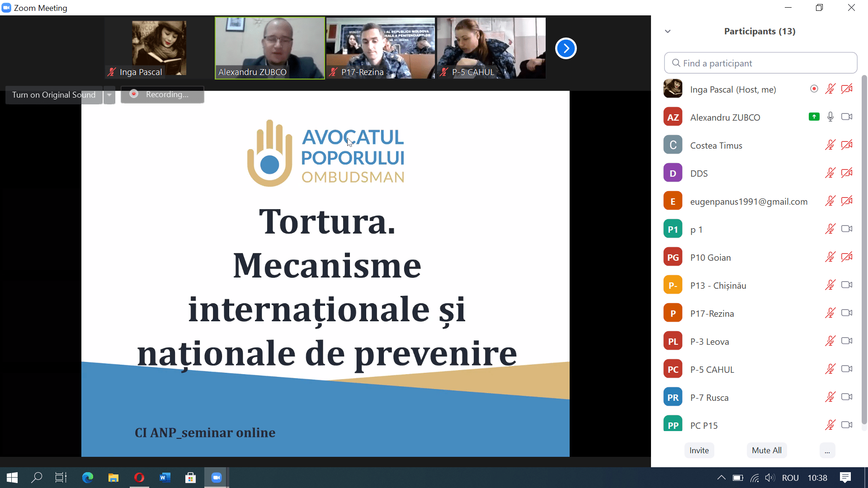Select P17-Rezina video thumbnail
Image resolution: width=868 pixels, height=488 pixels.
pyautogui.click(x=381, y=48)
